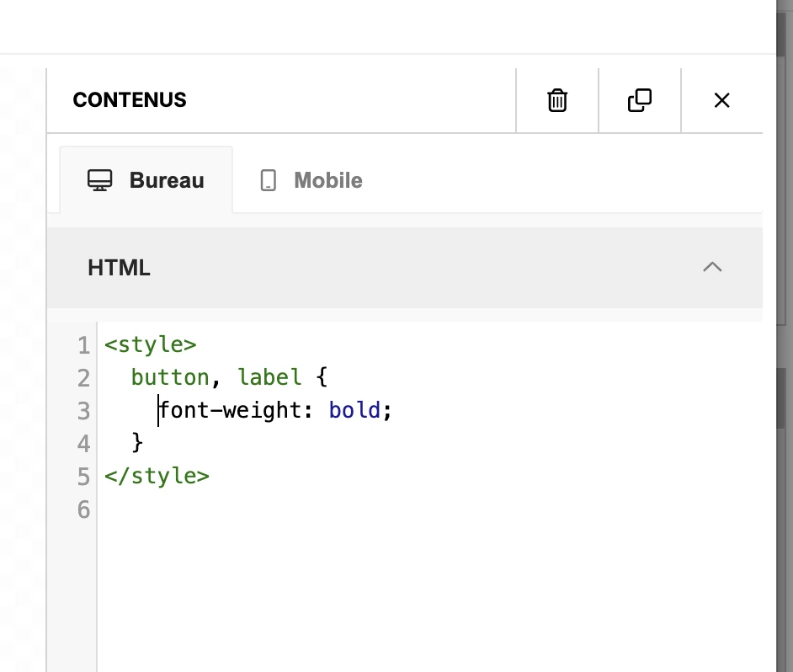Click the closing brace on line 4
The image size is (793, 672).
tap(137, 443)
